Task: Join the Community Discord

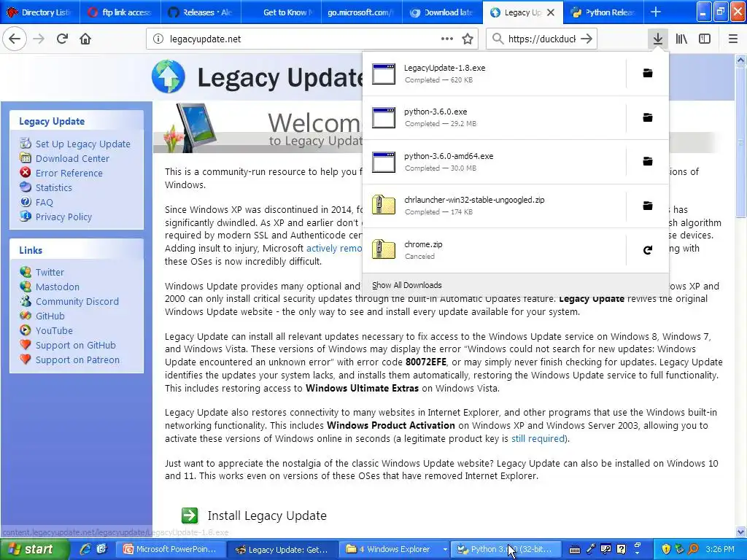Action: 77,301
